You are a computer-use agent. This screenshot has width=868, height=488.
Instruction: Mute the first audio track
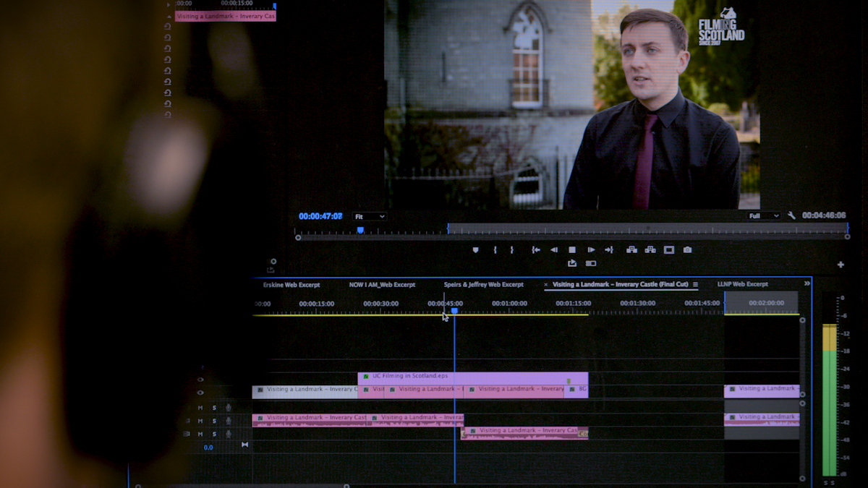click(200, 408)
